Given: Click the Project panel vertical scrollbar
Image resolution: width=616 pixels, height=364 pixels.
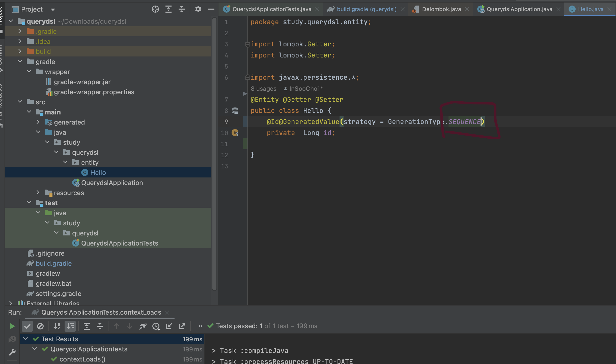Looking at the screenshot, I should (x=214, y=154).
